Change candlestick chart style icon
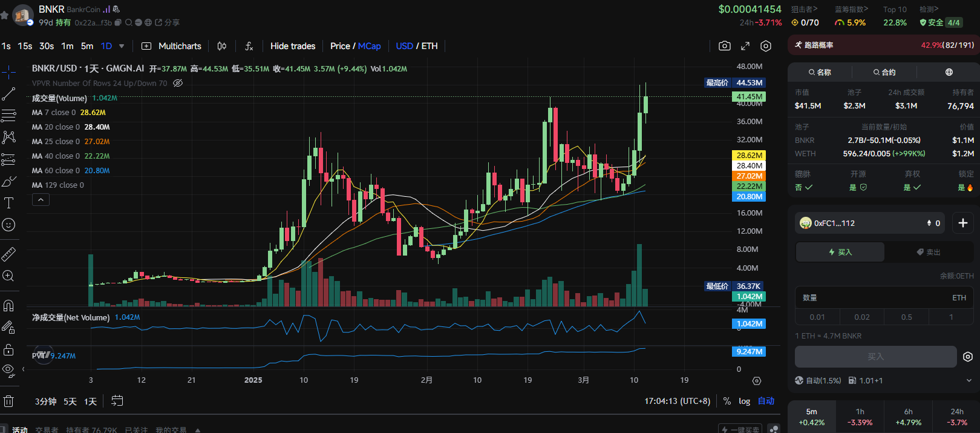The height and width of the screenshot is (433, 980). tap(222, 46)
